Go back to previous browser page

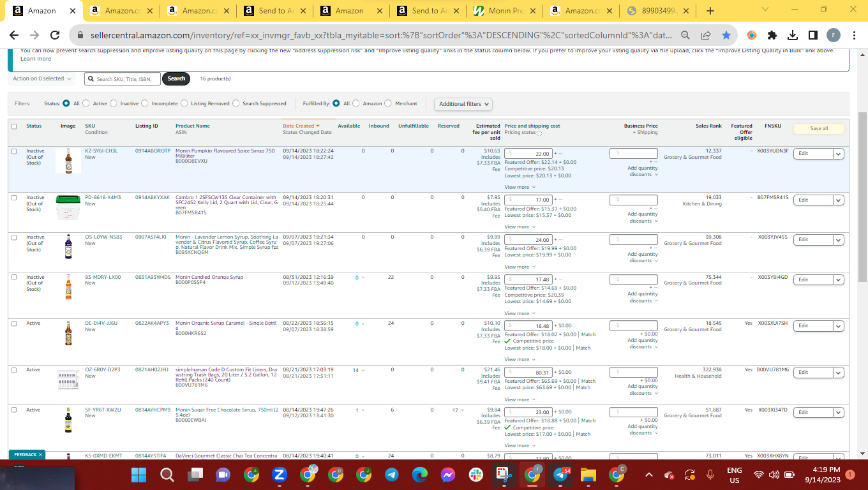click(14, 35)
